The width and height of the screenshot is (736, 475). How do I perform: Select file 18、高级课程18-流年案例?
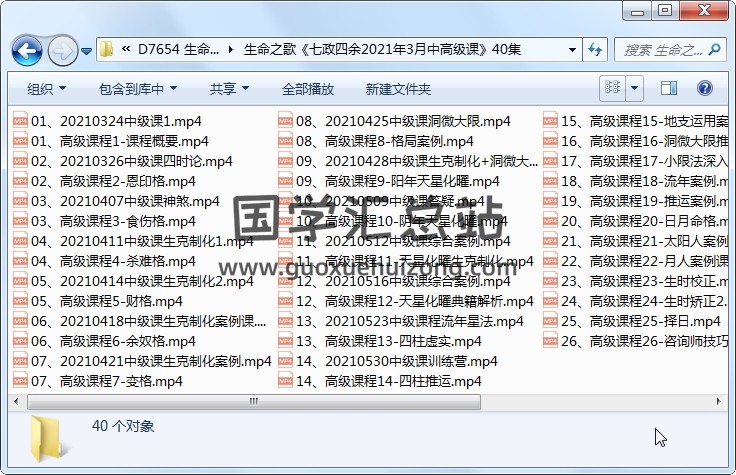pos(636,181)
